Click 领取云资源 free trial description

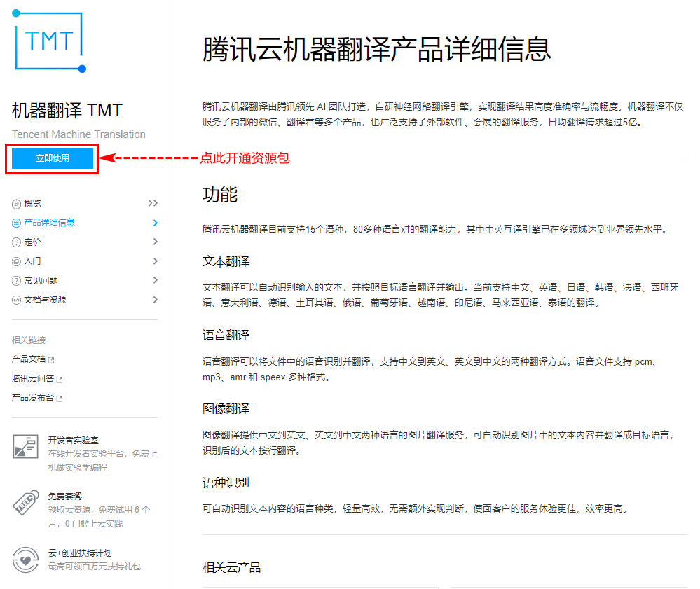coord(99,517)
